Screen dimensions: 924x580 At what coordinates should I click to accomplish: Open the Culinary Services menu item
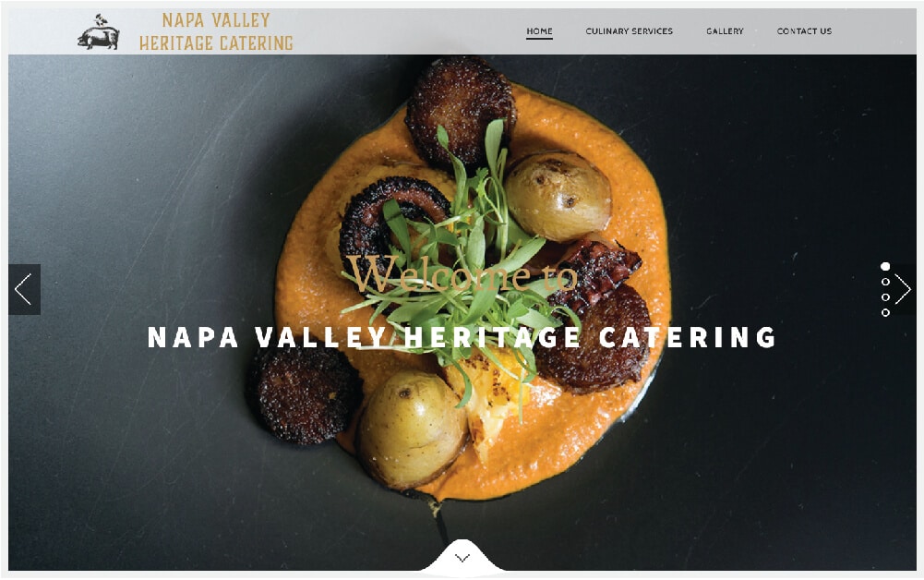pyautogui.click(x=629, y=31)
